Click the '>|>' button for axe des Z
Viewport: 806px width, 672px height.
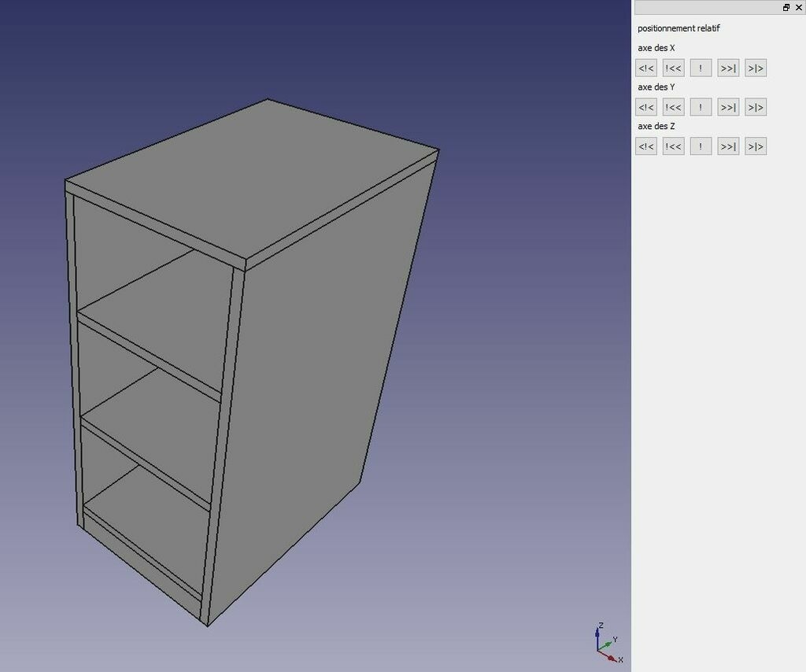756,146
